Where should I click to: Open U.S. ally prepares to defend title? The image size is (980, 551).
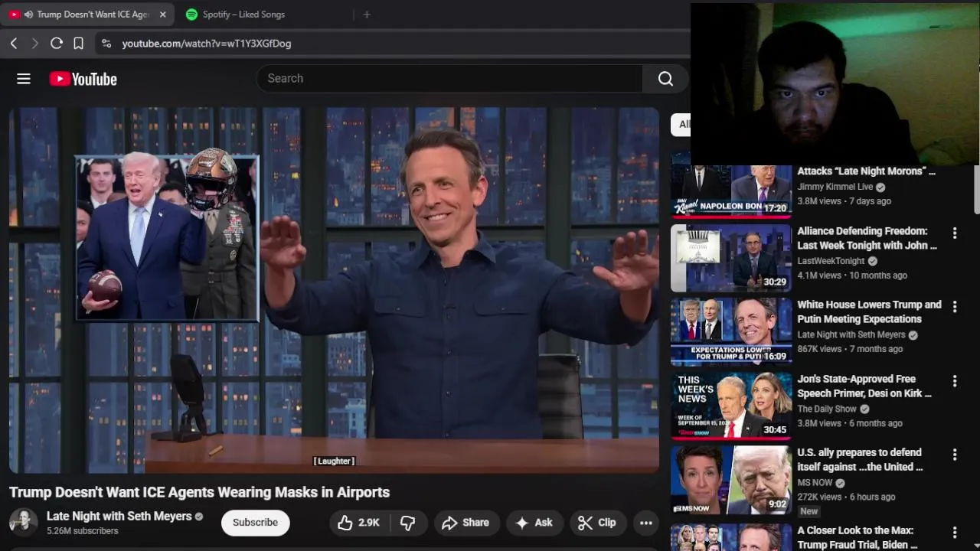(x=860, y=459)
